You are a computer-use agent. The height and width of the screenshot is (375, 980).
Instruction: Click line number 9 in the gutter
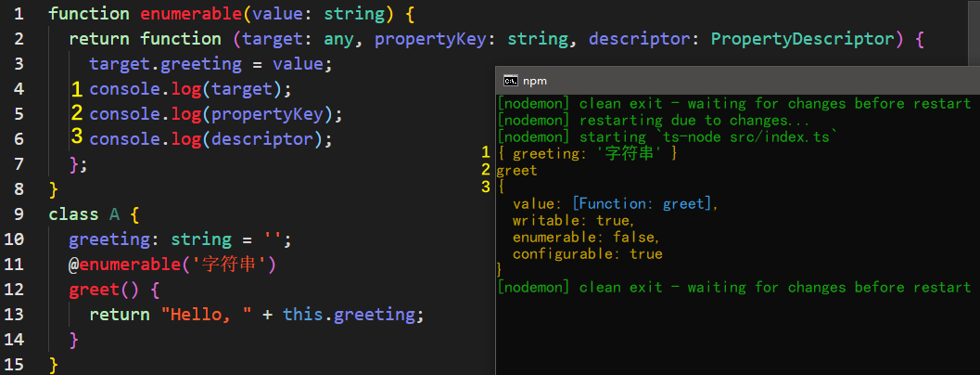(19, 214)
